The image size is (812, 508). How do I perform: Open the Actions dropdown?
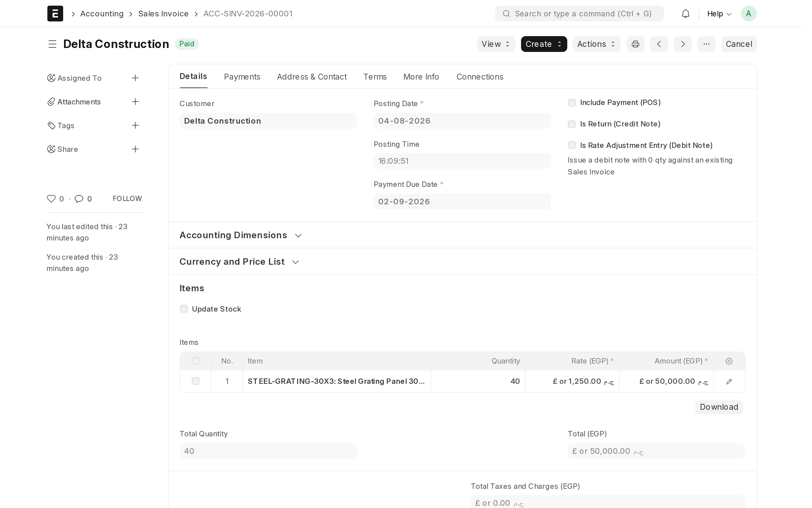click(596, 44)
